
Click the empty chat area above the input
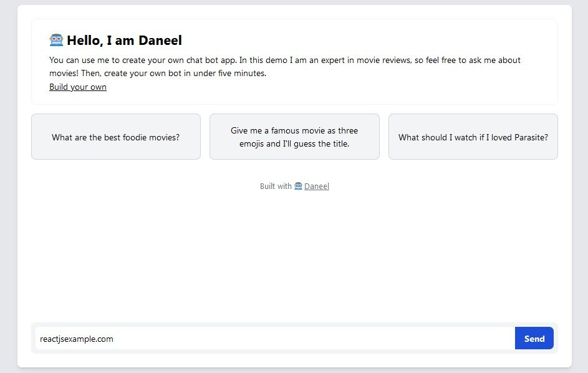tap(294, 256)
